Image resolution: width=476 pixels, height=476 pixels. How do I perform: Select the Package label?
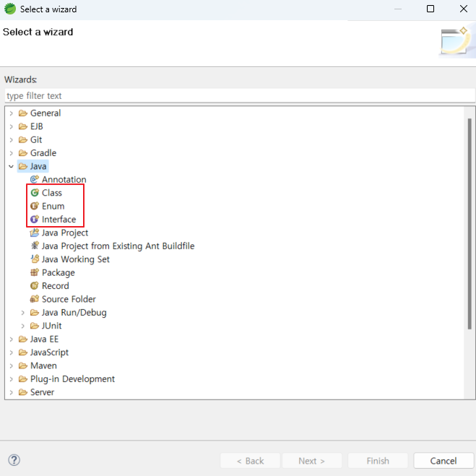(x=59, y=272)
